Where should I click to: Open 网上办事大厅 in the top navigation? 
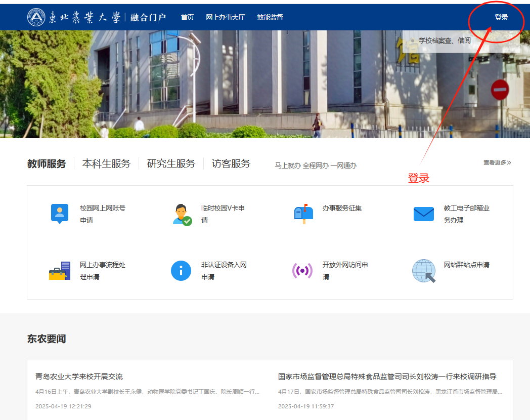[225, 17]
